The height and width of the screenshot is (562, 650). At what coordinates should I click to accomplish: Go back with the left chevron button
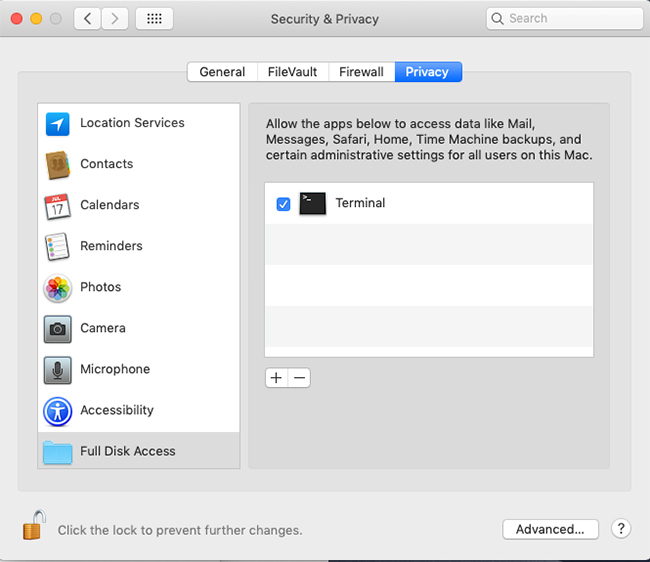tap(87, 19)
